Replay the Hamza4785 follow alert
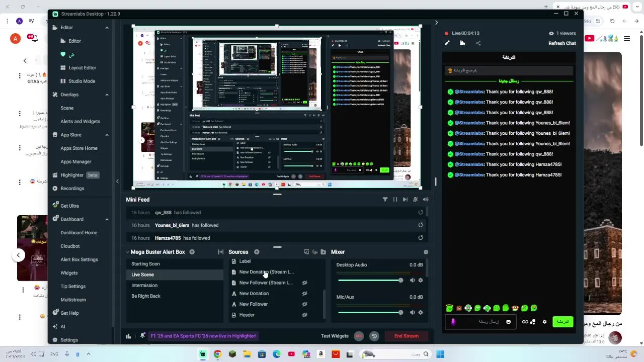This screenshot has width=644, height=362. [421, 238]
